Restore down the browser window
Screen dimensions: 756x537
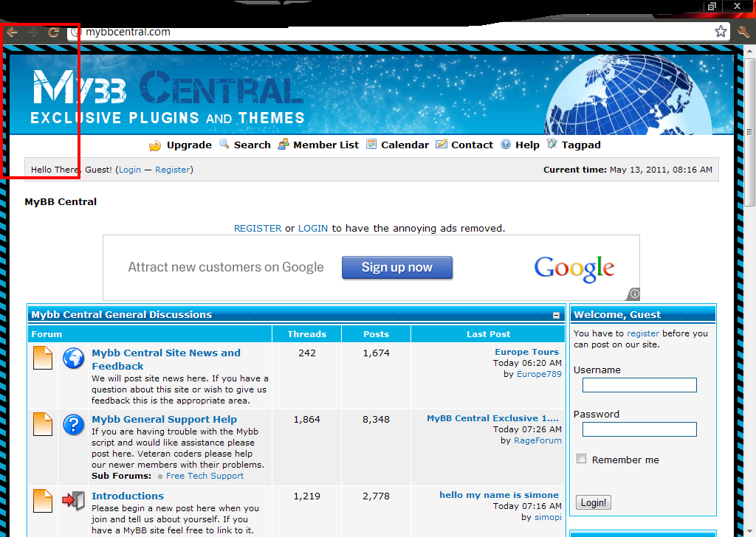(x=712, y=6)
